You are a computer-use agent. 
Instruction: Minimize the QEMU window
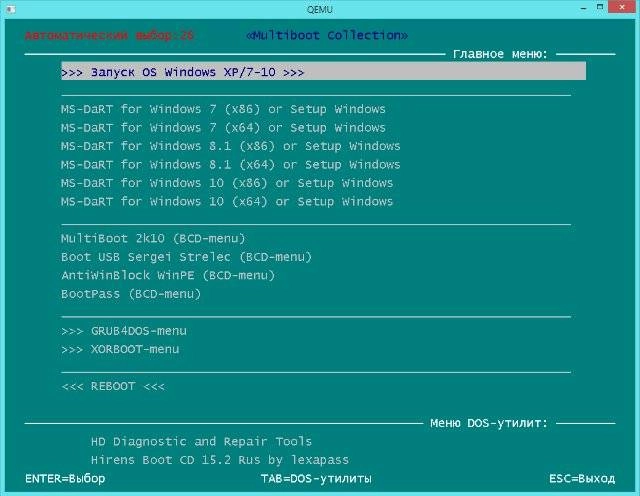(584, 8)
